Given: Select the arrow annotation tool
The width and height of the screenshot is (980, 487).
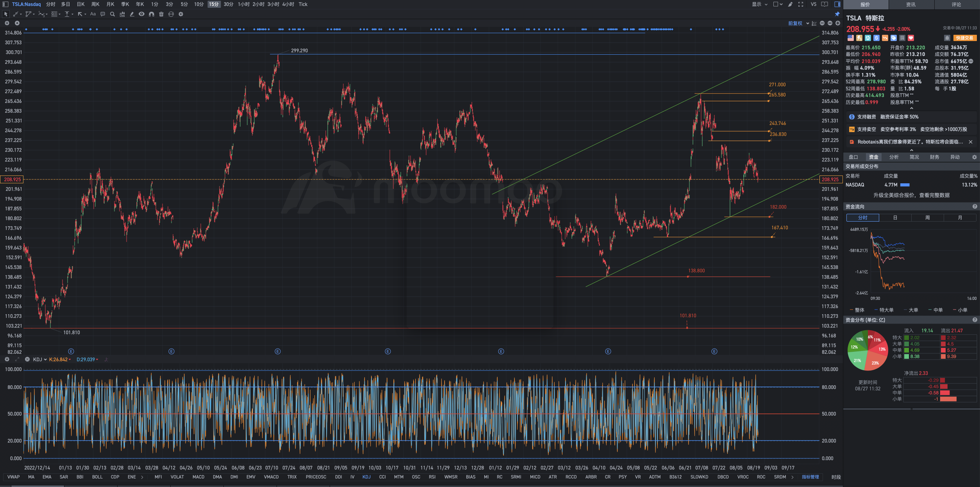Looking at the screenshot, I should point(80,14).
